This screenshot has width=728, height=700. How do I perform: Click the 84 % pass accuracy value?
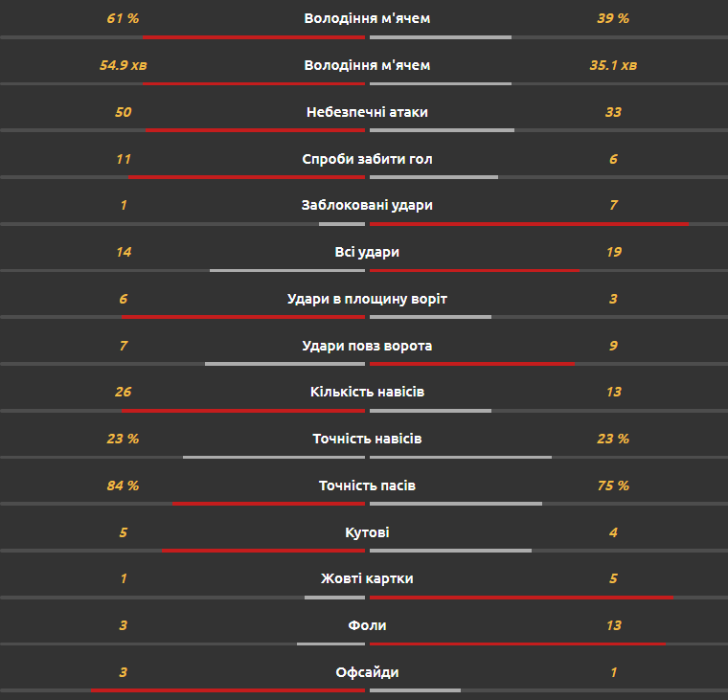[x=123, y=485]
